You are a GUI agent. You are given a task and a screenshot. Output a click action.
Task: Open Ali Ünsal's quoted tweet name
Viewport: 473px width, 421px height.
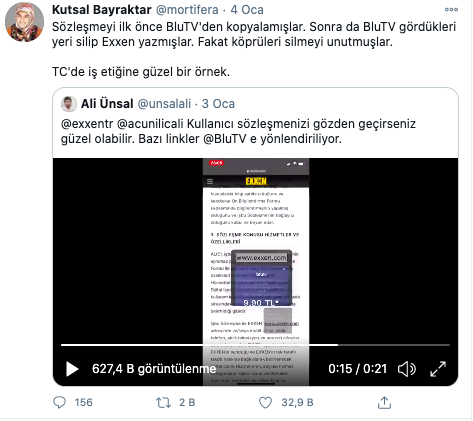(x=107, y=104)
